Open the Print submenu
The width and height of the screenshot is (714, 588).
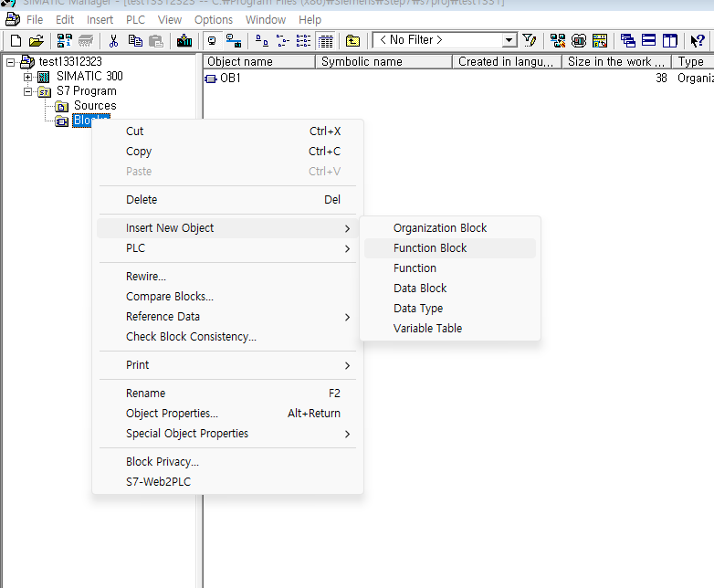click(227, 365)
